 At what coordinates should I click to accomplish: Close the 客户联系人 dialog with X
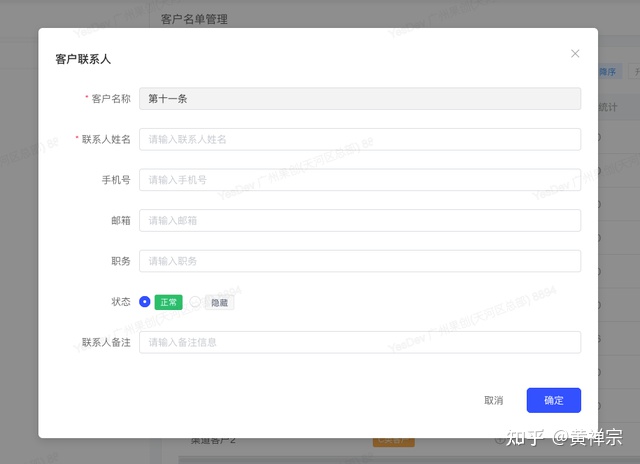pos(575,53)
